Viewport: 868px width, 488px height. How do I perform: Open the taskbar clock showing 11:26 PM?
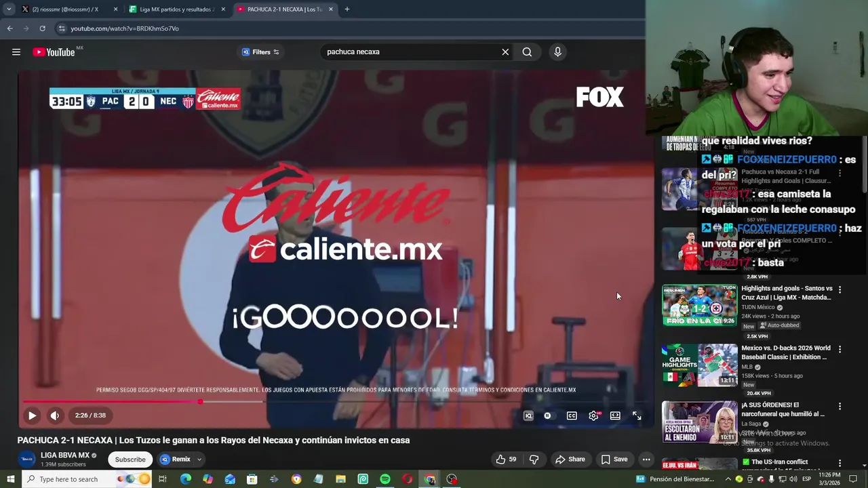tap(829, 479)
